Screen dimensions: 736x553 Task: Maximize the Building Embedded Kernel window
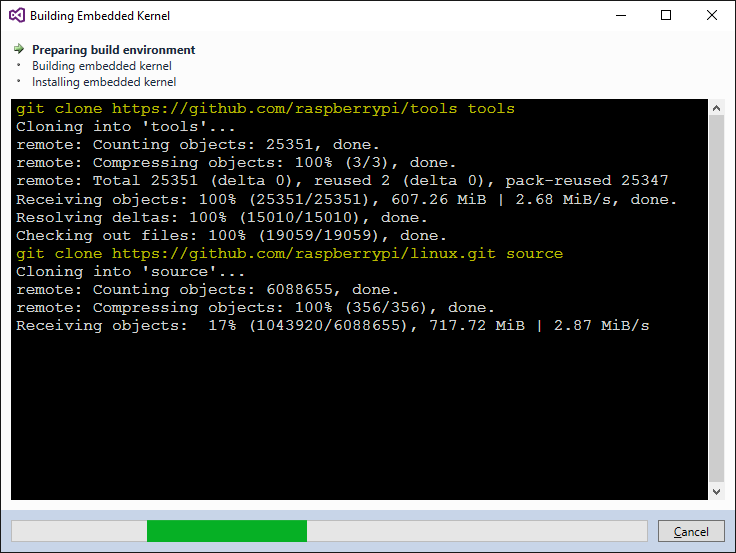(x=666, y=15)
